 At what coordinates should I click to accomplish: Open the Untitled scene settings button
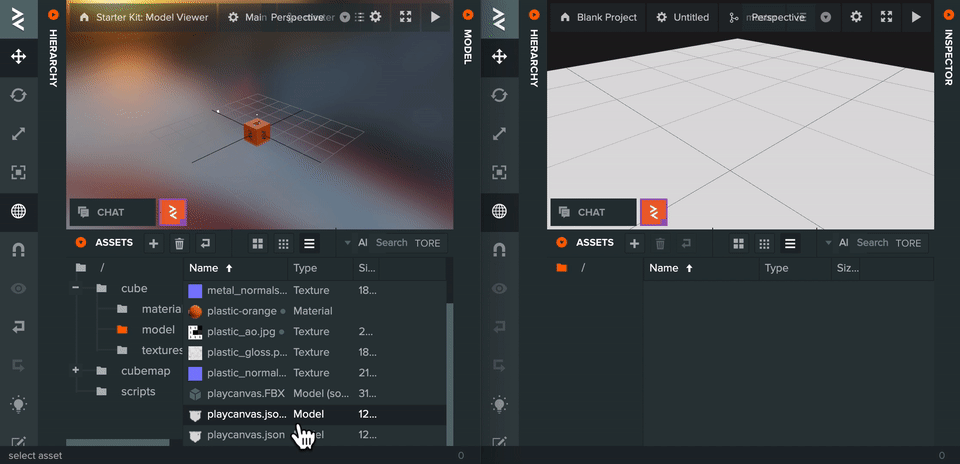point(683,17)
